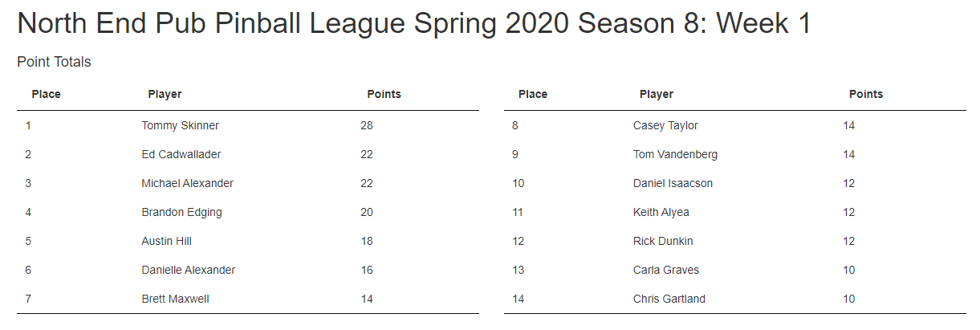Click the right table Player column header
Image resolution: width=980 pixels, height=330 pixels.
[656, 94]
